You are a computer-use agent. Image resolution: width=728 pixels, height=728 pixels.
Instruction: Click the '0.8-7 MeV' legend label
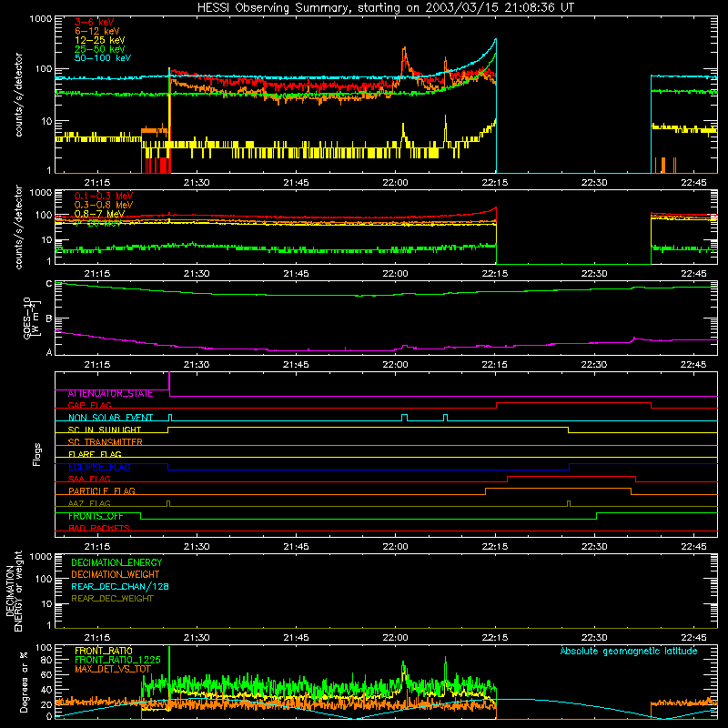pos(99,214)
